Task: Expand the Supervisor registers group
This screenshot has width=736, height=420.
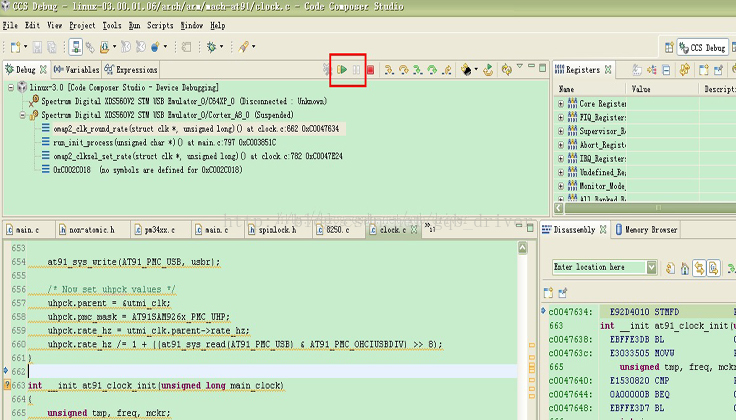Action: [560, 131]
